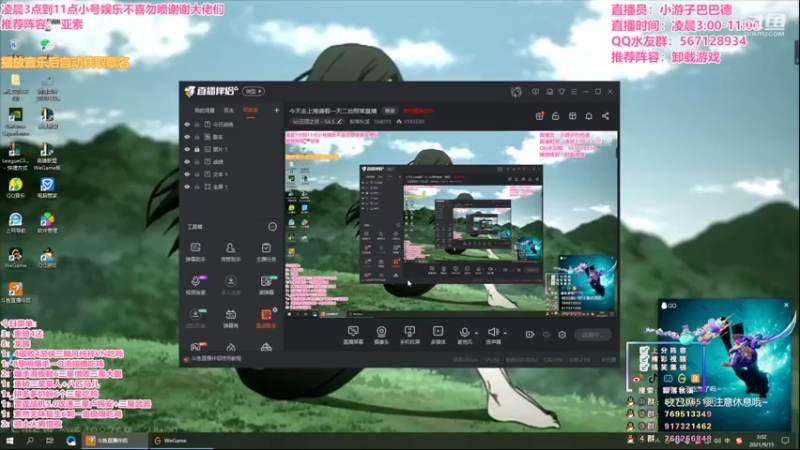Open the 斗鱼直播伴侣 tutorial link
Image resolution: width=800 pixels, height=450 pixels.
tap(217, 359)
